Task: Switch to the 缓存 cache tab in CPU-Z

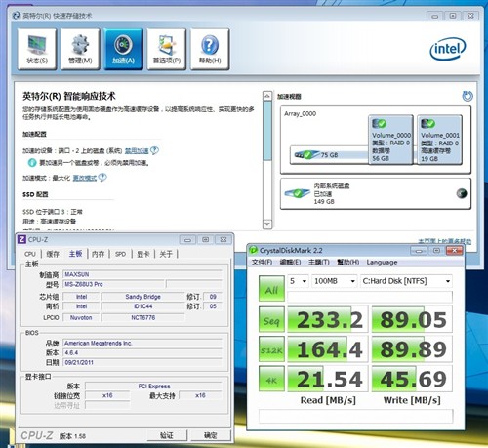Action: (53, 254)
